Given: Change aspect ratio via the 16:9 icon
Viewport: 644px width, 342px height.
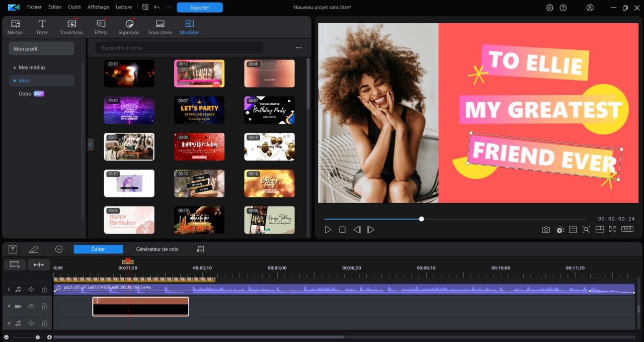Looking at the screenshot, I should point(627,229).
